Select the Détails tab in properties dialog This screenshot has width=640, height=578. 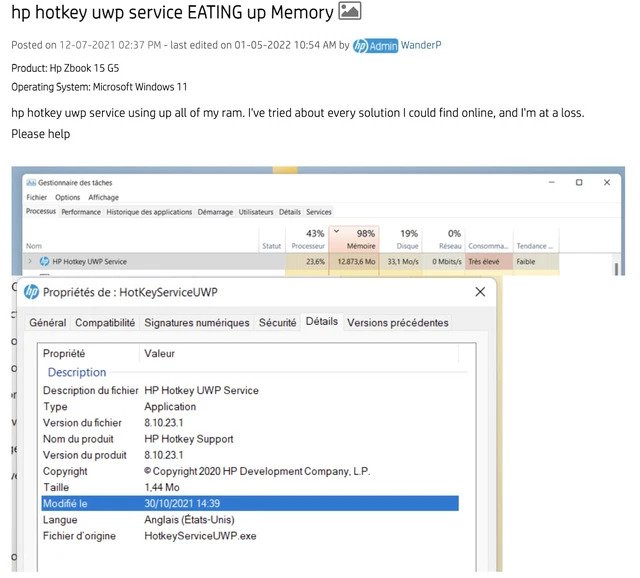click(x=322, y=321)
